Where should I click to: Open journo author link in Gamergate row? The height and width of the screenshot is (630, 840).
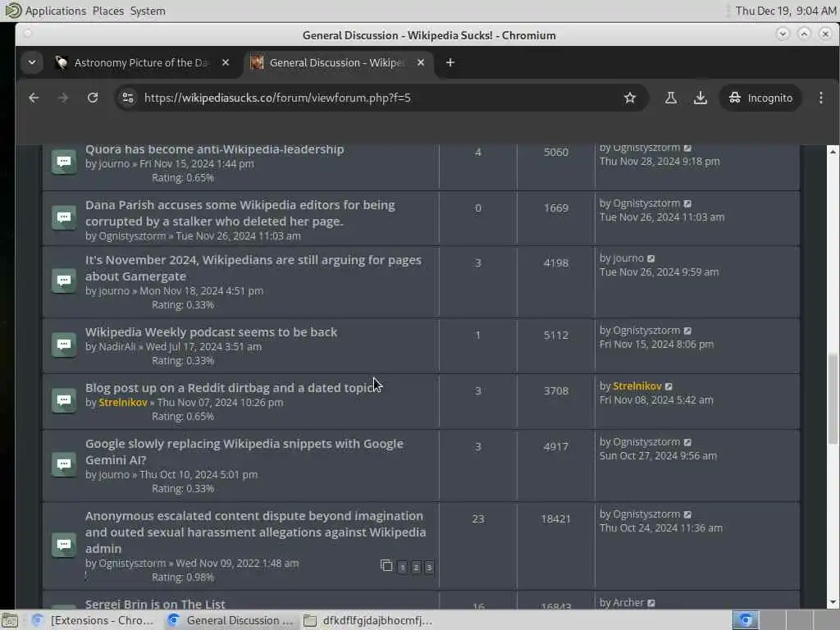114,291
